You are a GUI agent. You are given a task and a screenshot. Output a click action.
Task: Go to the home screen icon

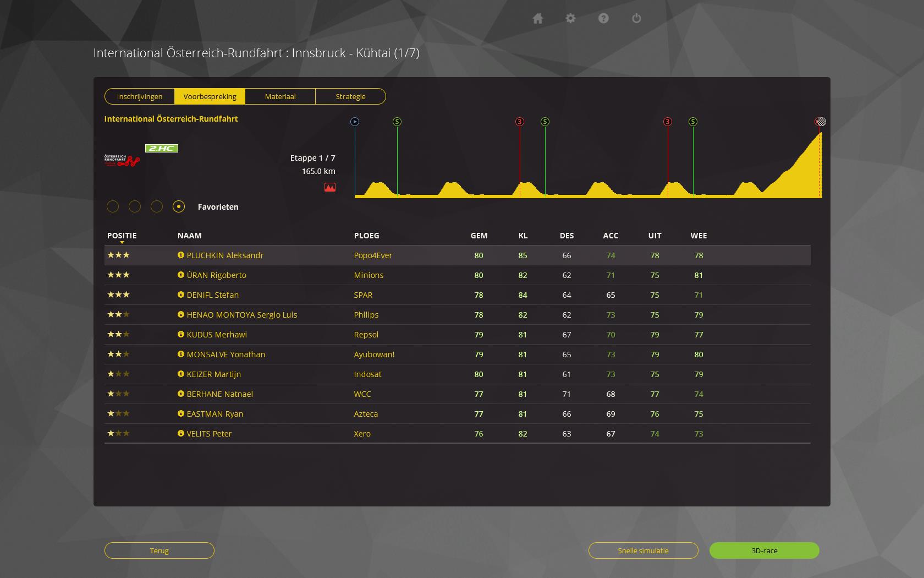pos(538,19)
